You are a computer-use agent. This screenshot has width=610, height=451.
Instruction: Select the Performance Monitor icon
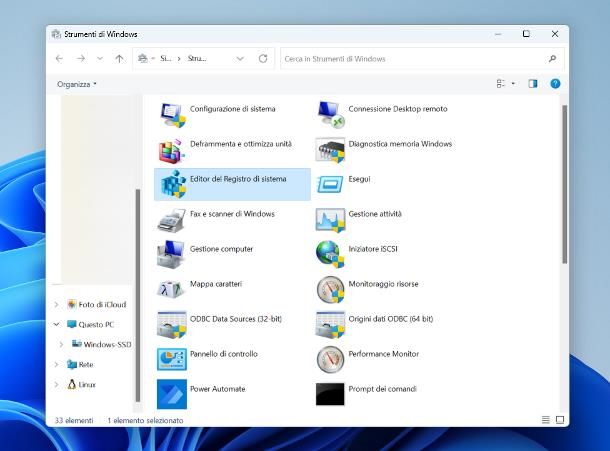tap(330, 359)
